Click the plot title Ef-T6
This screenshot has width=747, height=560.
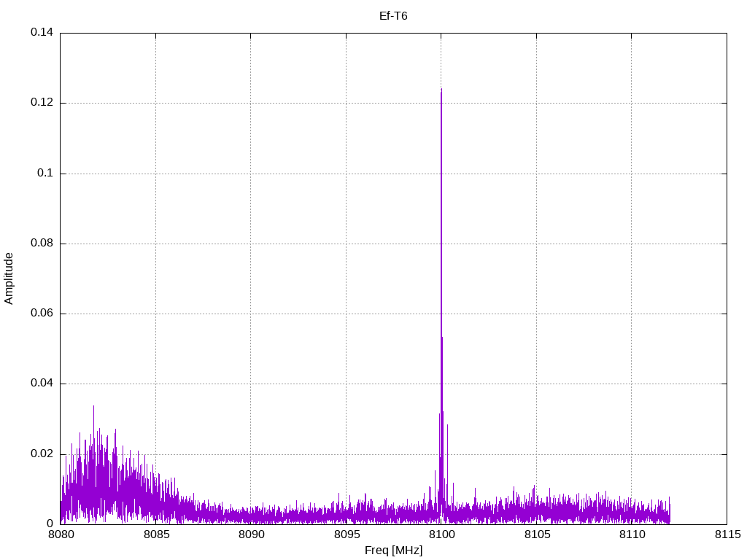393,15
